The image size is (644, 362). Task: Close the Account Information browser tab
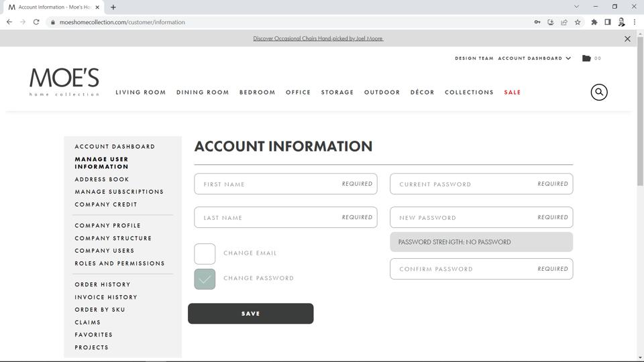(97, 7)
